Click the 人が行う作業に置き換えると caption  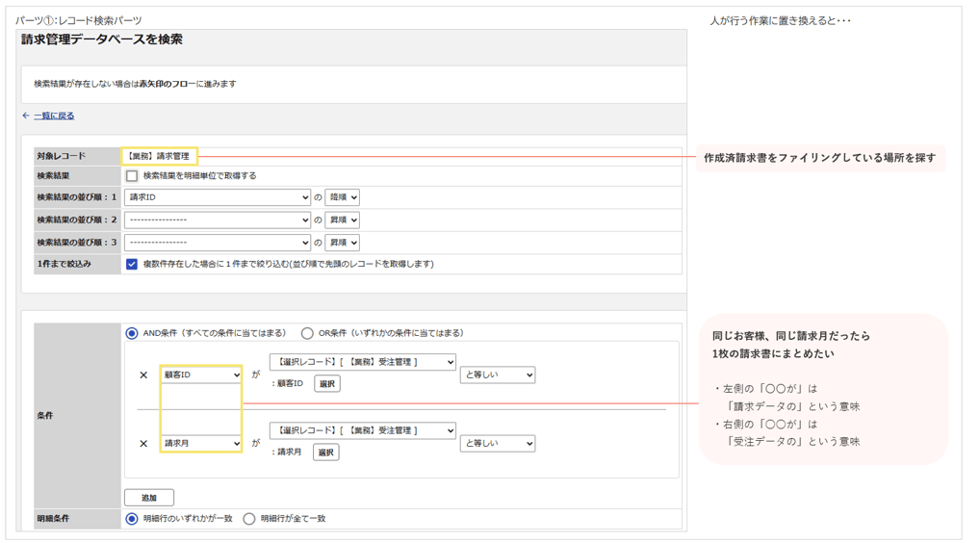point(780,20)
